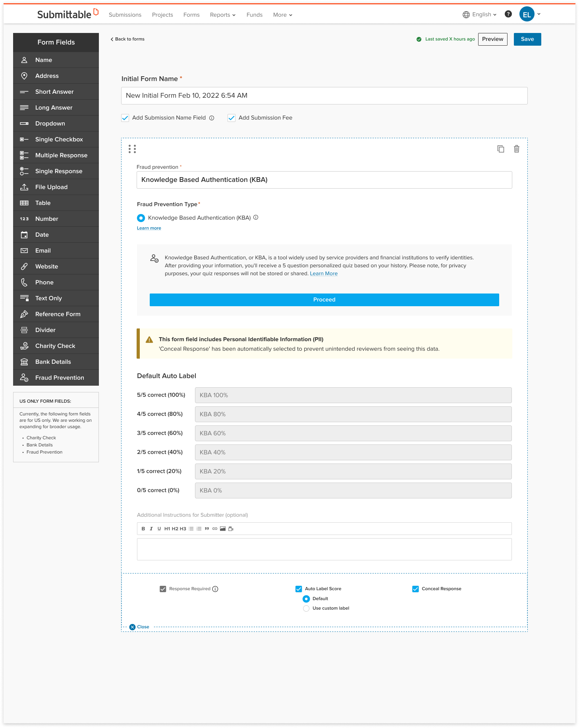Apply H1 heading in the editor
The image size is (579, 728).
[167, 529]
